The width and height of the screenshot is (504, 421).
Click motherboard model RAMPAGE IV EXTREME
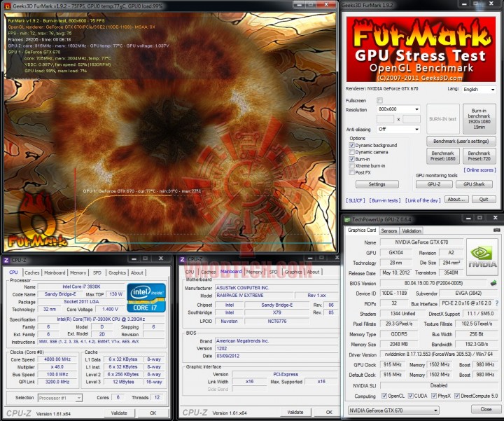pyautogui.click(x=255, y=295)
